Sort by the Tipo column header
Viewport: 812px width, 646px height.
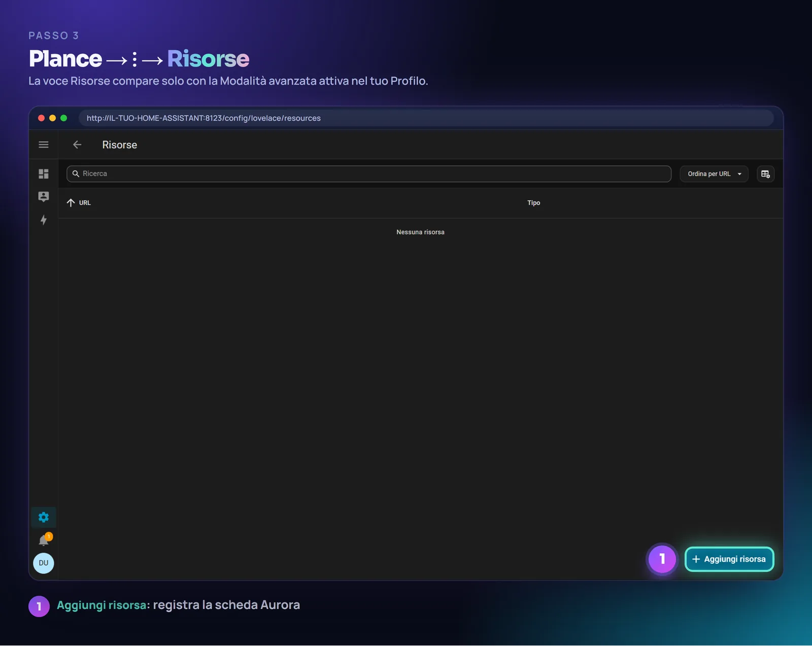tap(533, 202)
